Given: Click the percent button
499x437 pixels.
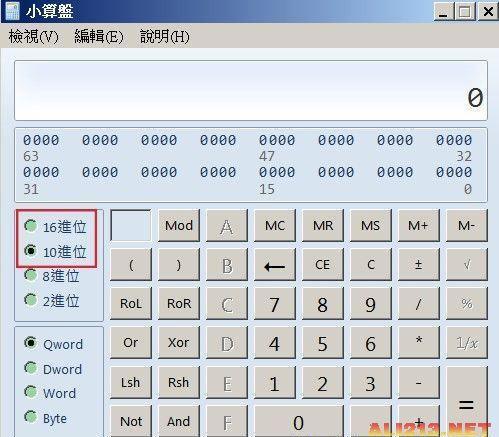Looking at the screenshot, I should point(467,304).
